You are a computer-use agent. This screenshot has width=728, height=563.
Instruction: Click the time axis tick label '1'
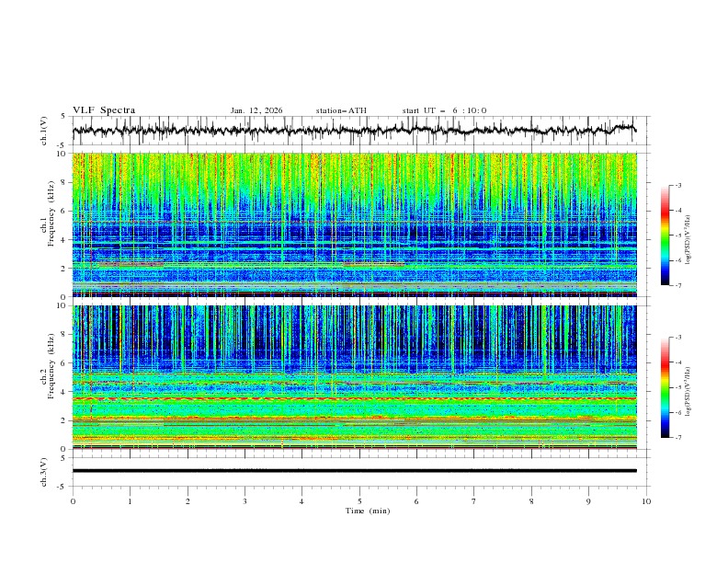131,501
